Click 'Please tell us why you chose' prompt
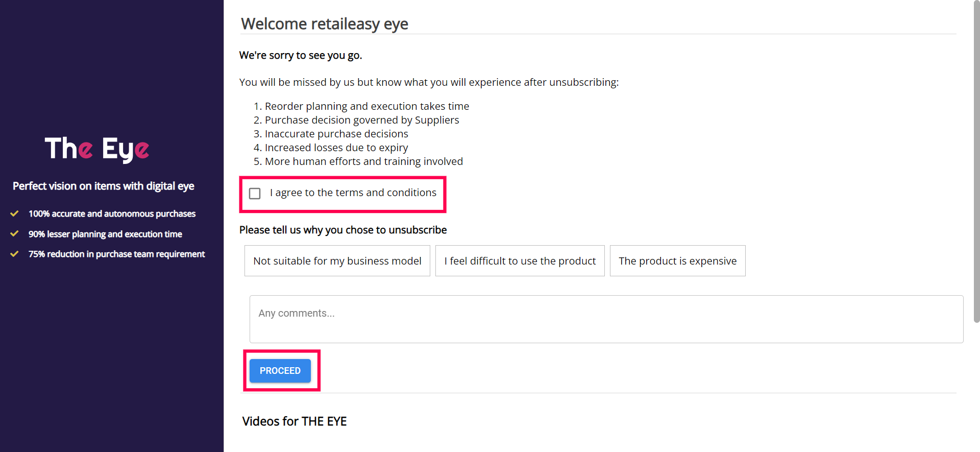The height and width of the screenshot is (452, 980). point(343,230)
